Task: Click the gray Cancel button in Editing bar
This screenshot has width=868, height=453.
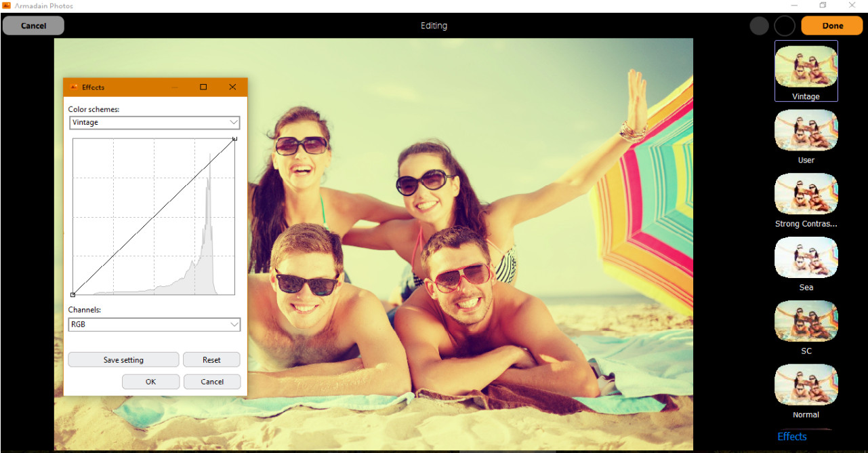Action: coord(33,26)
